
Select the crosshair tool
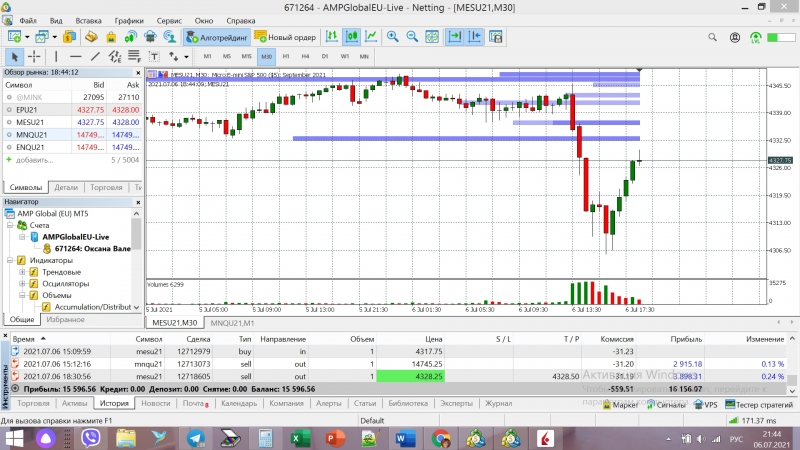(34, 57)
